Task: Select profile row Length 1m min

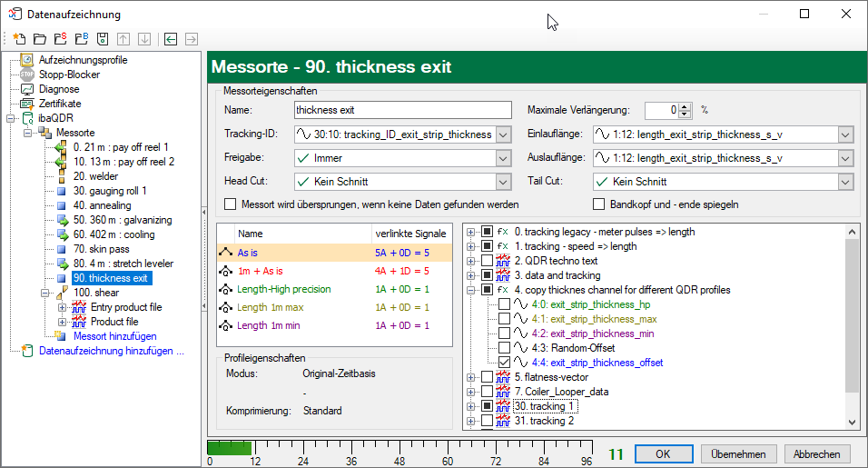Action: click(334, 325)
